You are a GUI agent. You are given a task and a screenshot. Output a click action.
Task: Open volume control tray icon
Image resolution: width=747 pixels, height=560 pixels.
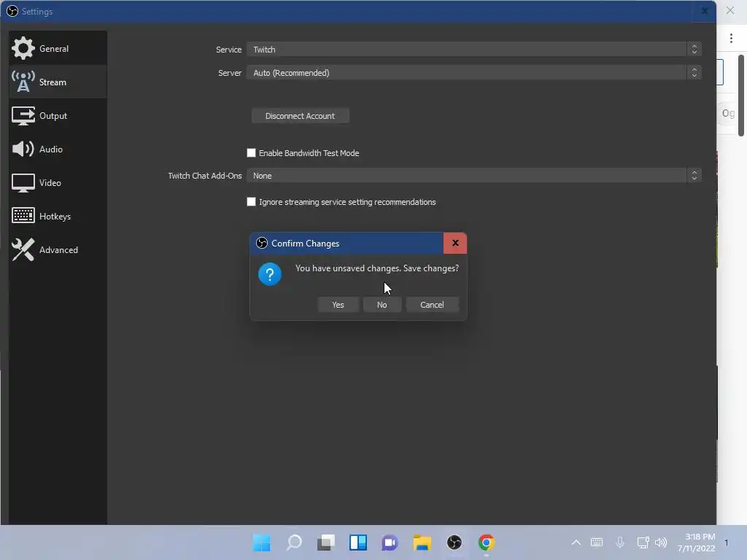coord(661,542)
